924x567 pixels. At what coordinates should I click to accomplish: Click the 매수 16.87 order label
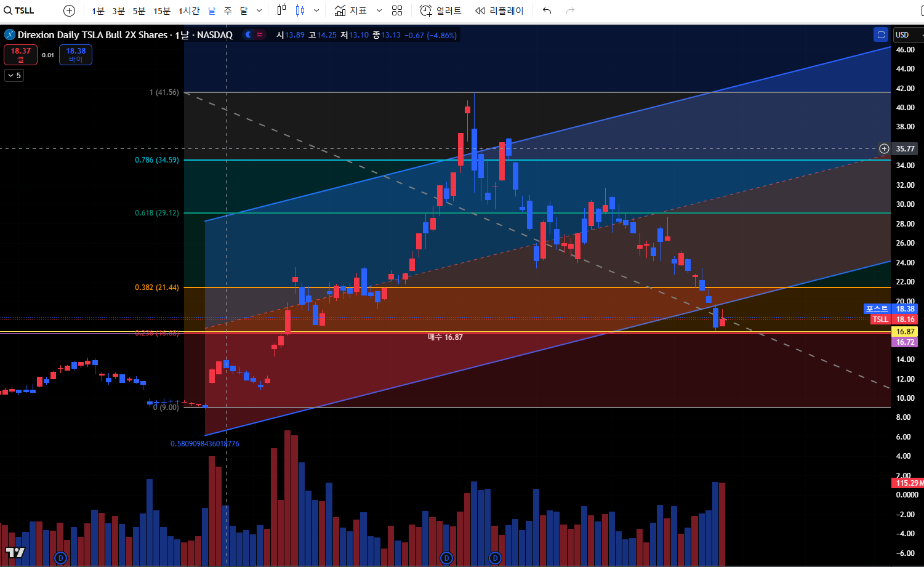pyautogui.click(x=445, y=337)
